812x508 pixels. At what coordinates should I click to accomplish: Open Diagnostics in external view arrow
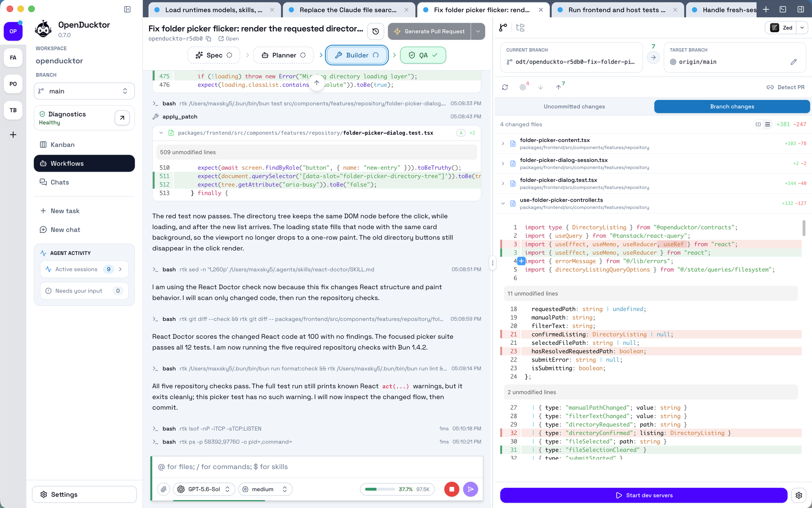tap(122, 118)
